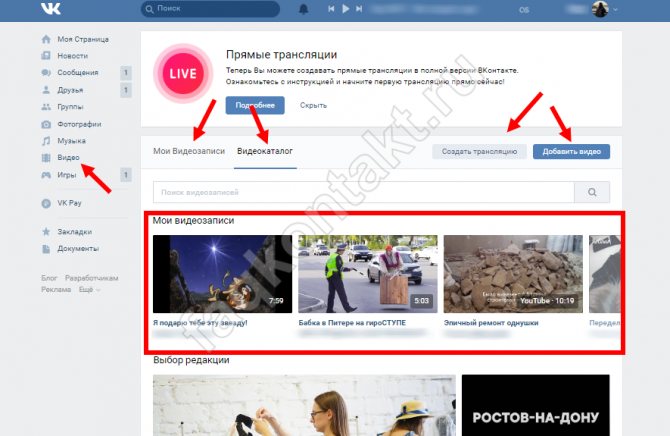Skip to previous track in header player
Screen dimensions: 670x436
[x=331, y=9]
